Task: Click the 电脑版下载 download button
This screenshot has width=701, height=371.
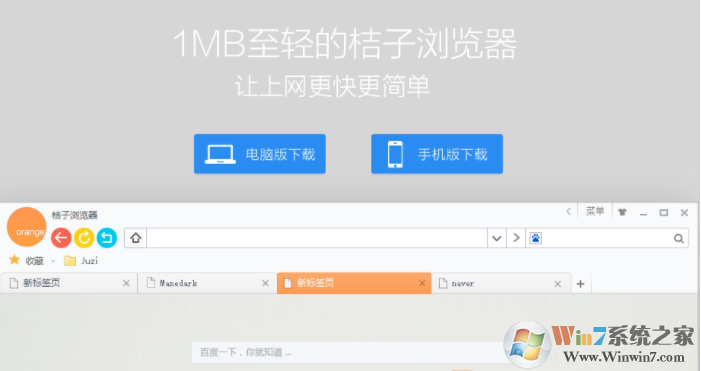Action: click(260, 154)
